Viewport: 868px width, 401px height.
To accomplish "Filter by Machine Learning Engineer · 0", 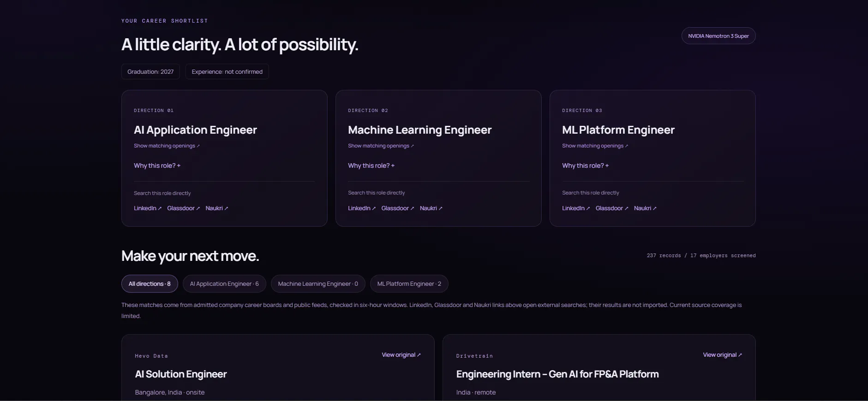I will pyautogui.click(x=318, y=284).
